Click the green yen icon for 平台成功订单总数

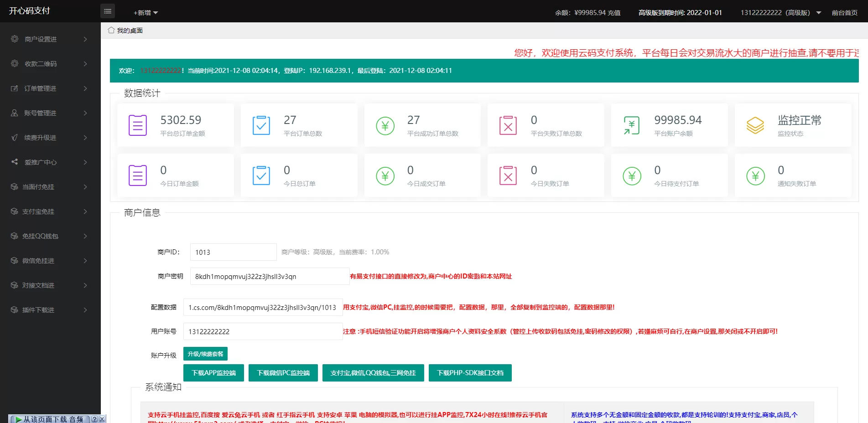pyautogui.click(x=385, y=125)
